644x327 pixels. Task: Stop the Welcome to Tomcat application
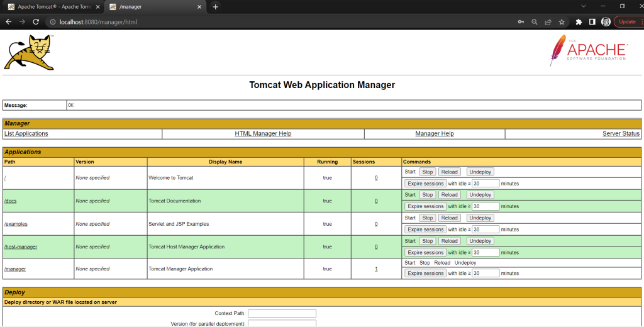click(x=428, y=172)
